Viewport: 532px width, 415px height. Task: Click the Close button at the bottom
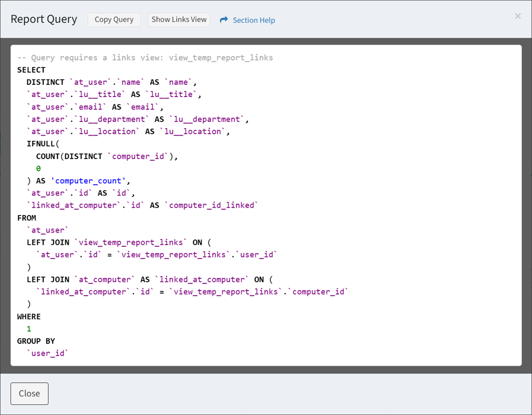coord(29,394)
